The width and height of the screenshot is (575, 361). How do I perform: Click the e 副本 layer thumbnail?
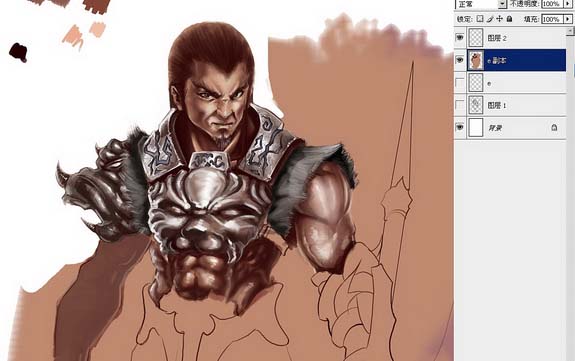point(476,60)
